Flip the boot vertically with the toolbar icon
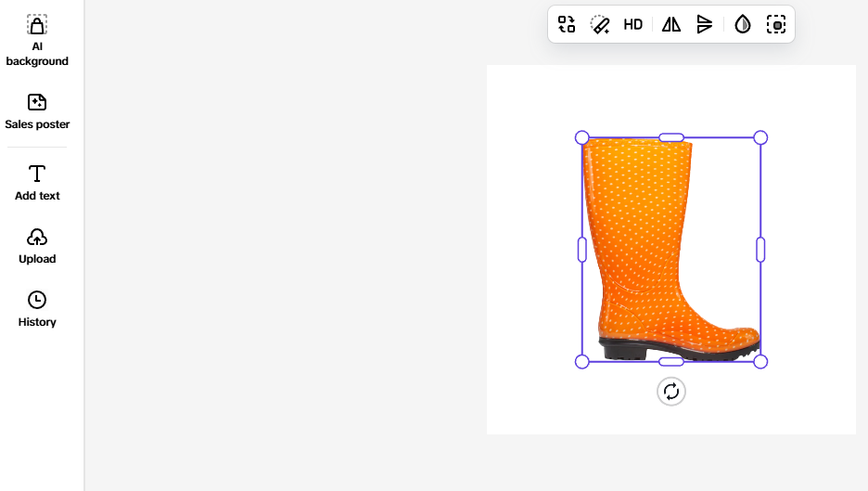Screen dimensions: 868x491 tap(704, 24)
